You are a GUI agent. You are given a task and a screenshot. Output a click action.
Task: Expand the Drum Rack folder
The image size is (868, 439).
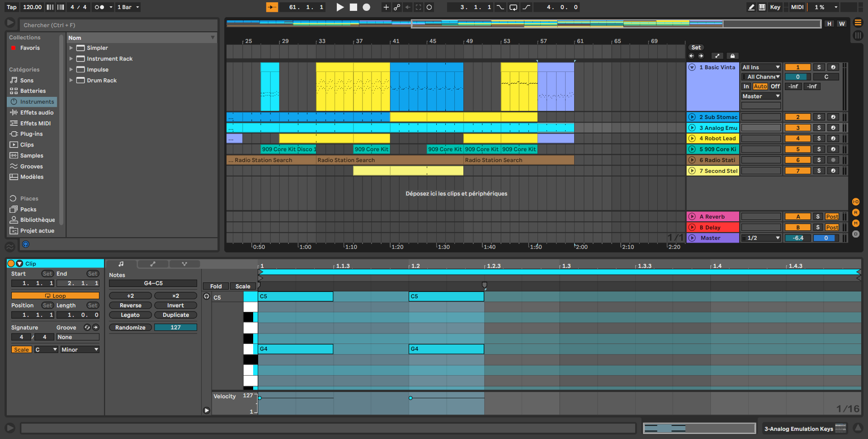click(x=71, y=81)
